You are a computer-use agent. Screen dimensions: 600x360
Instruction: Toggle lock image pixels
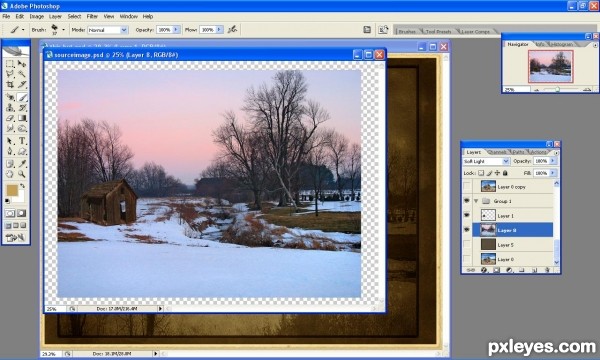[489, 173]
